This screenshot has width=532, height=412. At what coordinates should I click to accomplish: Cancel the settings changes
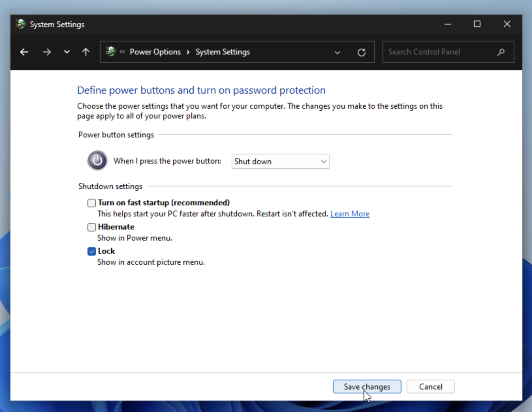[430, 387]
